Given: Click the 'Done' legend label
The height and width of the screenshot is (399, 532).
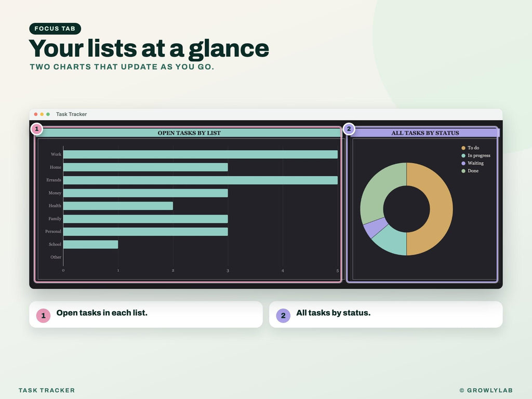Looking at the screenshot, I should point(473,171).
